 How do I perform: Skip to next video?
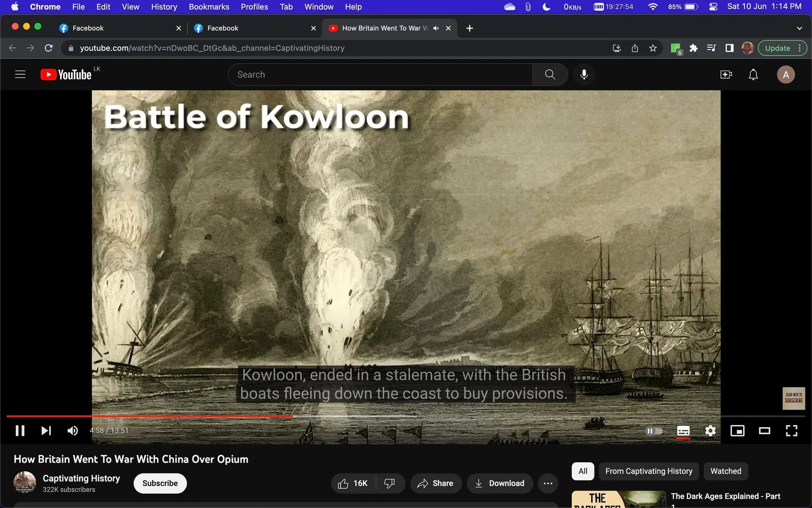point(46,431)
